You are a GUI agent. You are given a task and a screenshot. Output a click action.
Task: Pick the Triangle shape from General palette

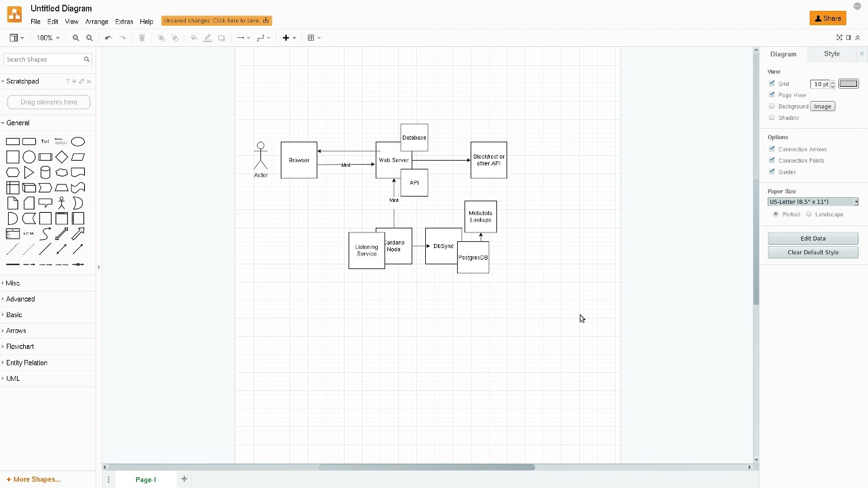[x=29, y=172]
